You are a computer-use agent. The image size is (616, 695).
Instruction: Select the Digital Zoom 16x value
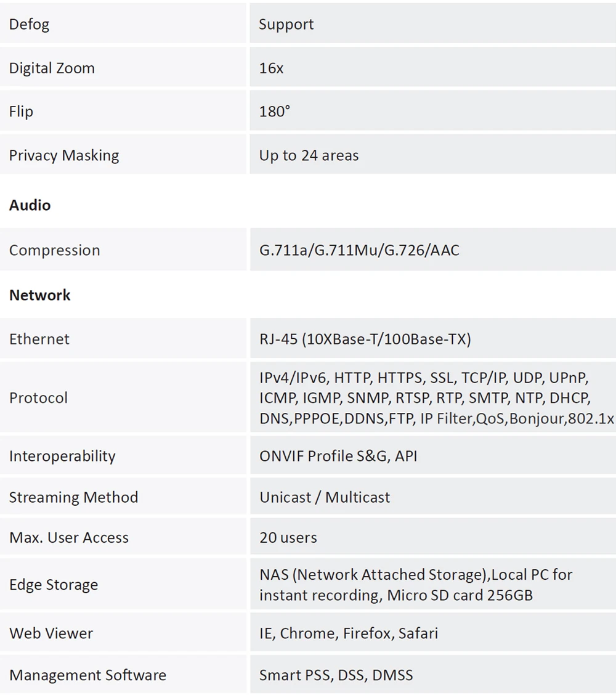(271, 68)
